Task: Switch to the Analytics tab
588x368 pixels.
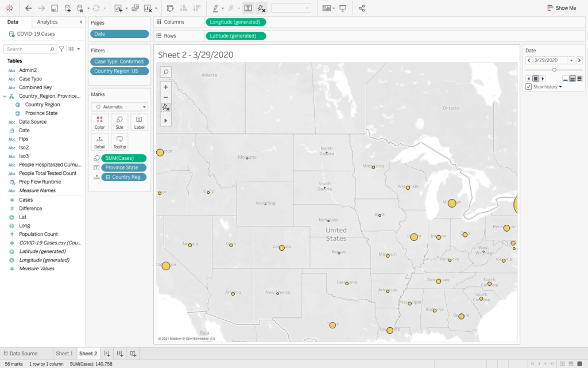Action: click(x=47, y=22)
